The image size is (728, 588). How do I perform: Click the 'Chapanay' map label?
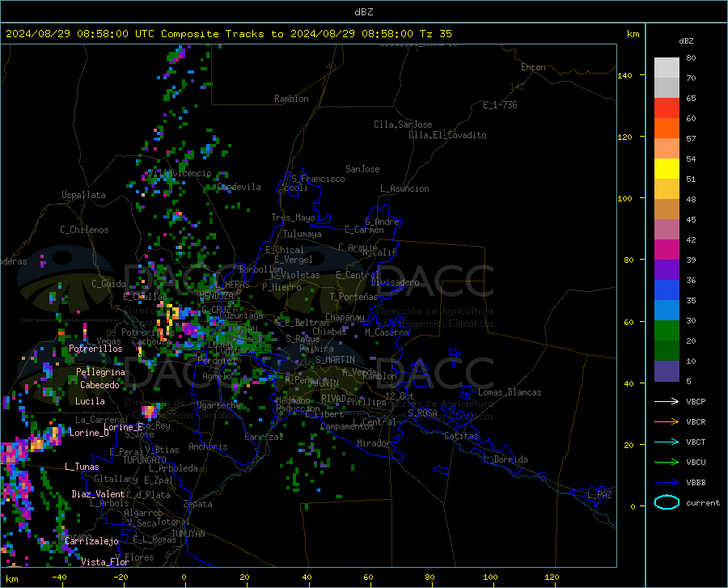(x=345, y=317)
